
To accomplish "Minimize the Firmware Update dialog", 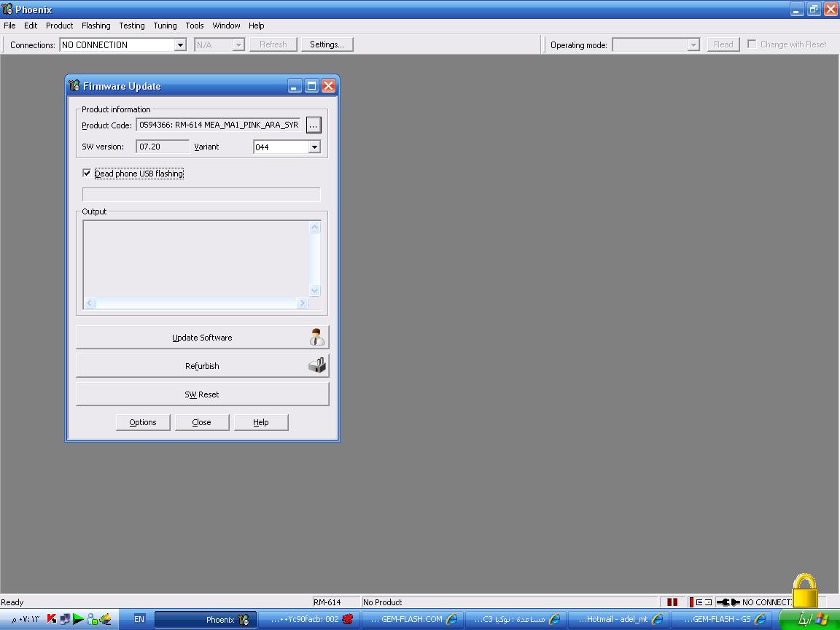I will tap(295, 86).
